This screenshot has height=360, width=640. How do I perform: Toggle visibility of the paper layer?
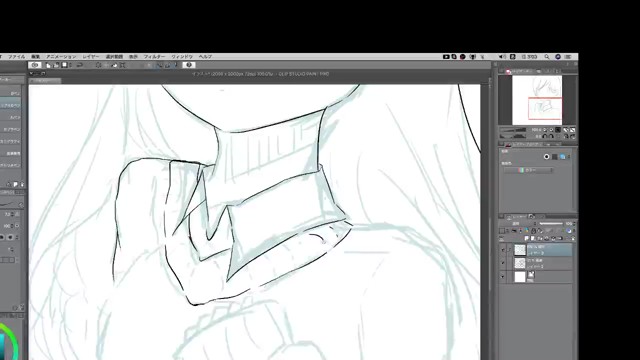pyautogui.click(x=502, y=277)
